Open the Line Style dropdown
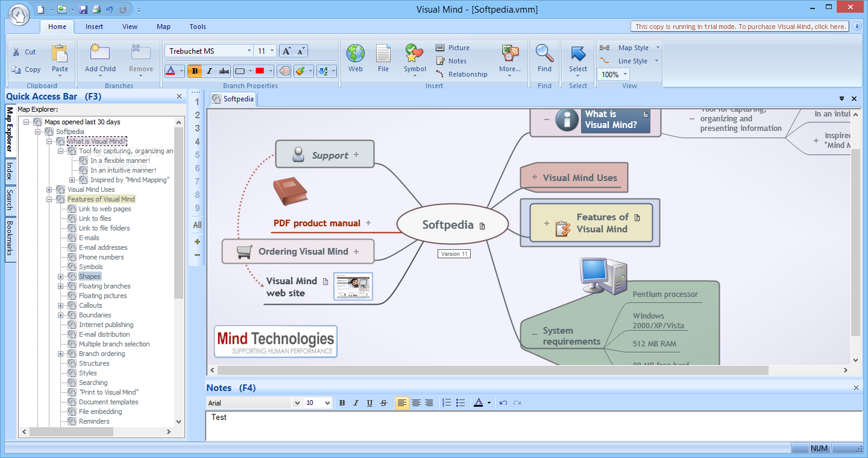The image size is (868, 458). (658, 61)
